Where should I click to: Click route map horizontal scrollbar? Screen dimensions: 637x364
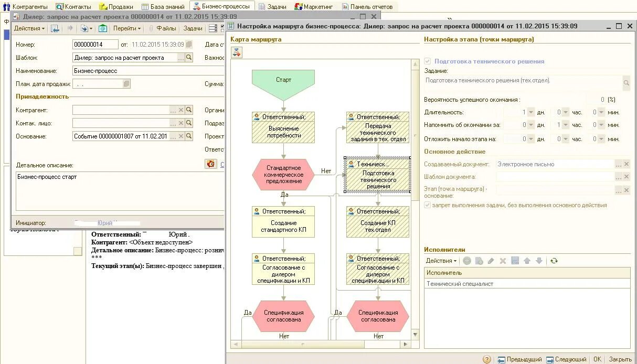(x=321, y=345)
